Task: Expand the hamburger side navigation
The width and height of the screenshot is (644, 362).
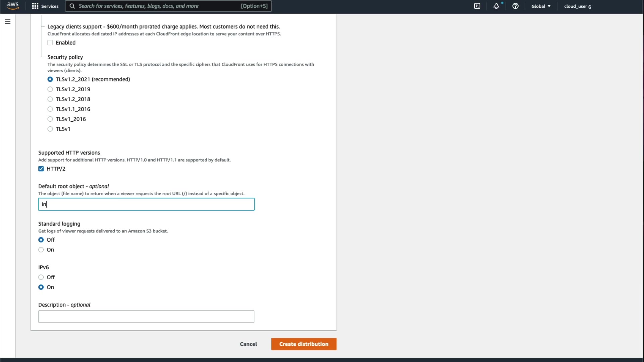Action: (x=8, y=22)
